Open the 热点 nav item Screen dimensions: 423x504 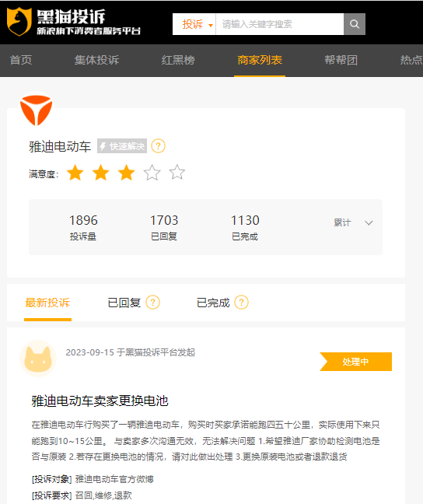(411, 60)
